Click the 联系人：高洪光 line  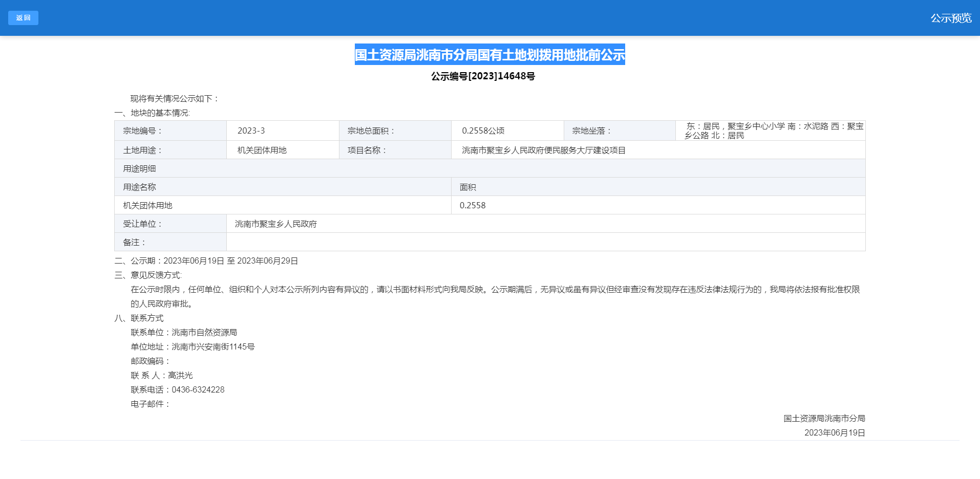tap(162, 376)
